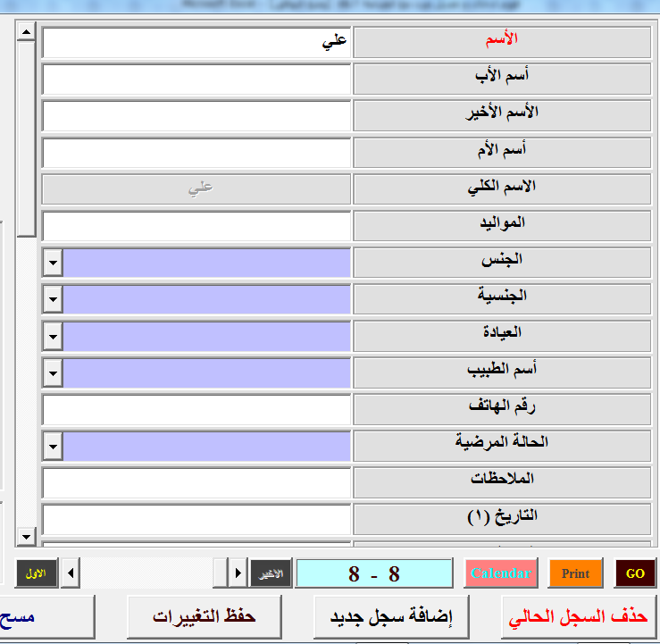Jump to first record with الأول button
The image size is (660, 644).
37,573
